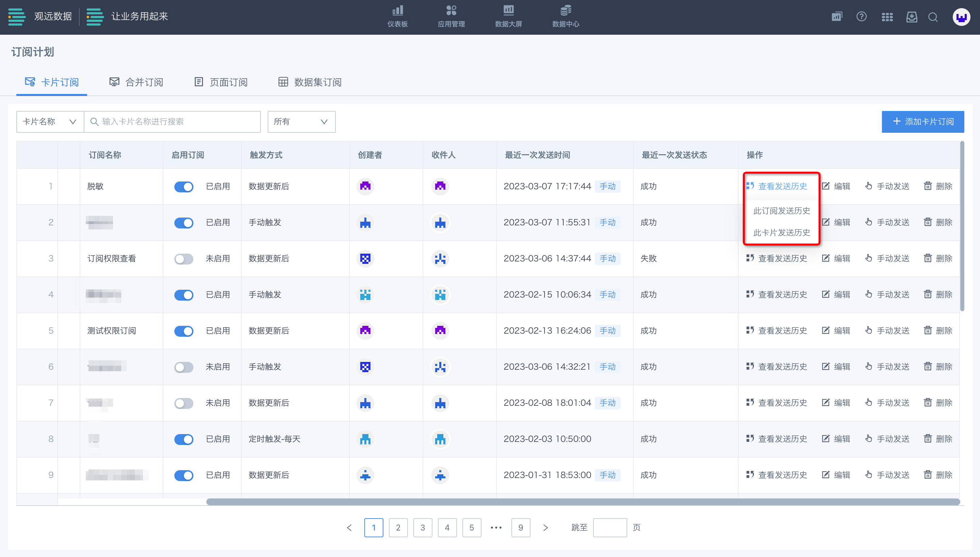Image resolution: width=980 pixels, height=557 pixels.
Task: Go to next page arrow
Action: coord(546,528)
